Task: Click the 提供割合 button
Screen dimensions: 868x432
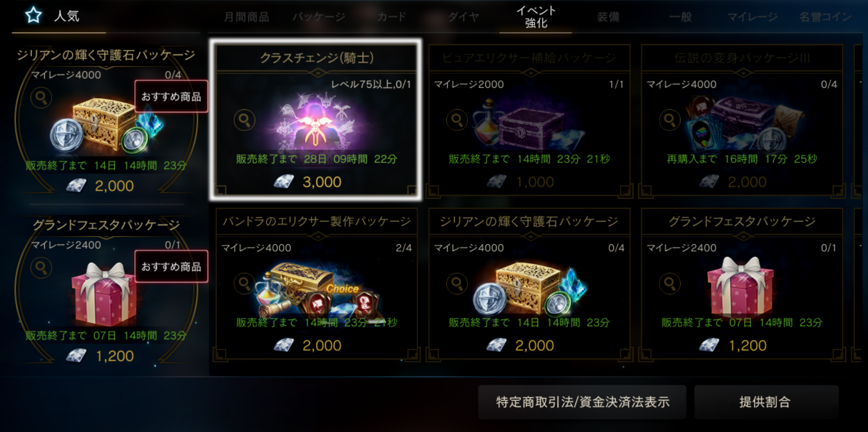Action: [766, 402]
